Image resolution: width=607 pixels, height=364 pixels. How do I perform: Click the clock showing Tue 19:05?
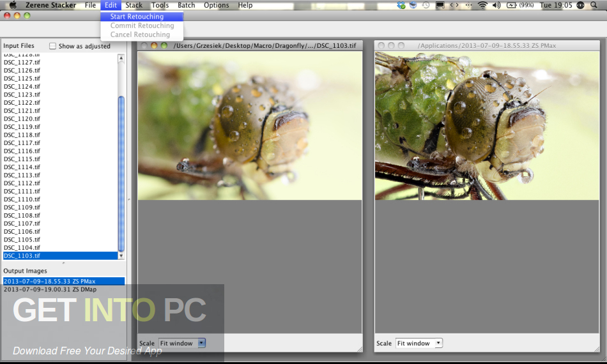point(556,5)
